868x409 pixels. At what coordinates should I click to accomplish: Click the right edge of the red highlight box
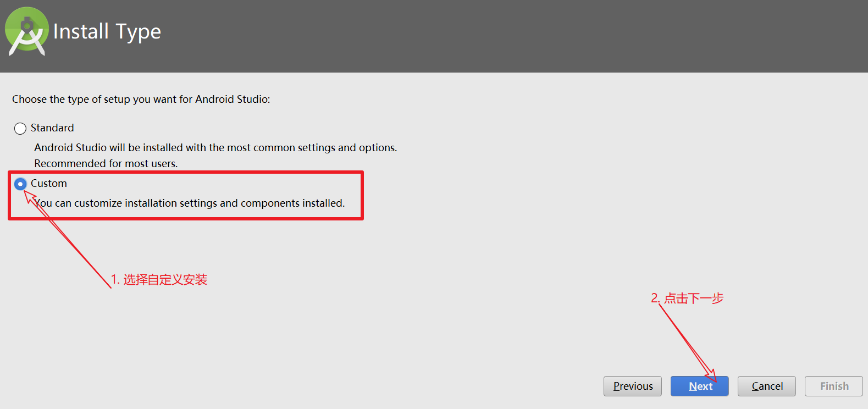pos(362,195)
